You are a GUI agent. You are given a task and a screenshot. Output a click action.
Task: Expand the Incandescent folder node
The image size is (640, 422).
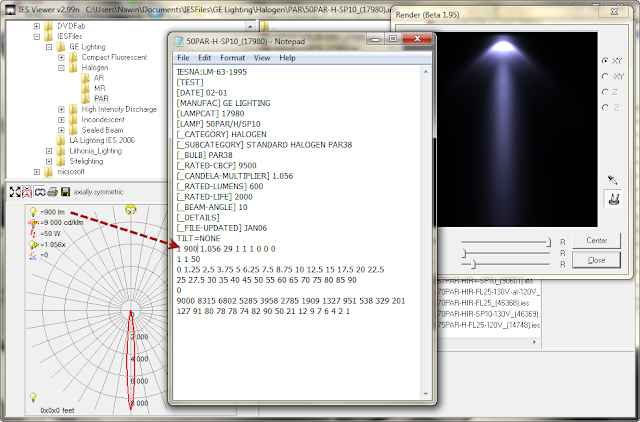[61, 120]
